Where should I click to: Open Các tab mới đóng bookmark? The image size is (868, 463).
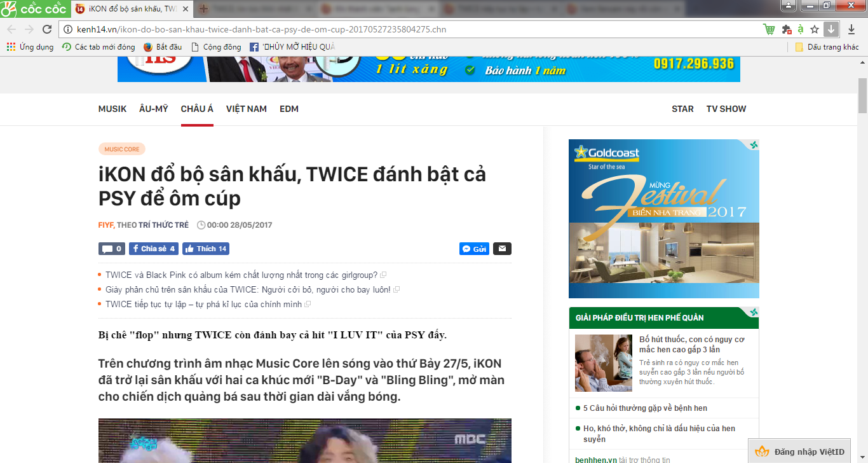(x=98, y=47)
